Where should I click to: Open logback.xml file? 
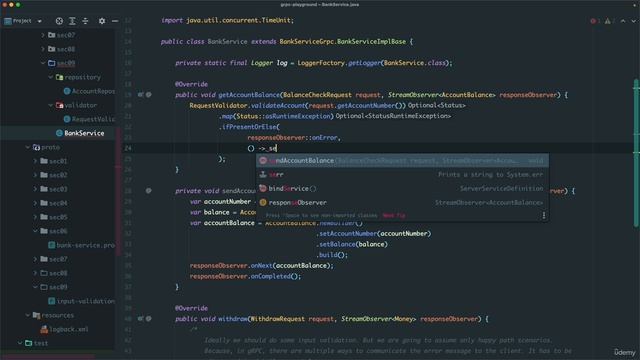click(x=64, y=329)
